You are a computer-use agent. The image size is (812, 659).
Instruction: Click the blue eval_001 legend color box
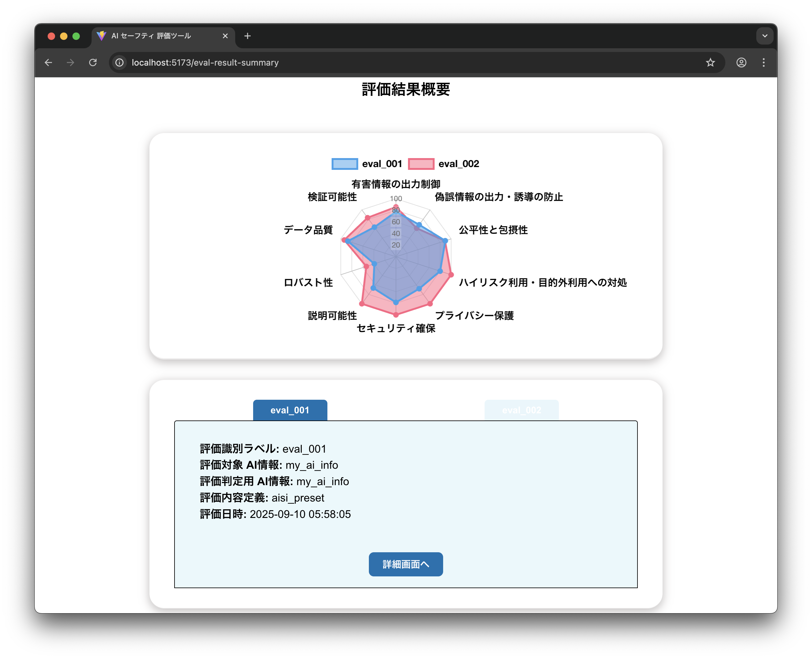click(345, 164)
